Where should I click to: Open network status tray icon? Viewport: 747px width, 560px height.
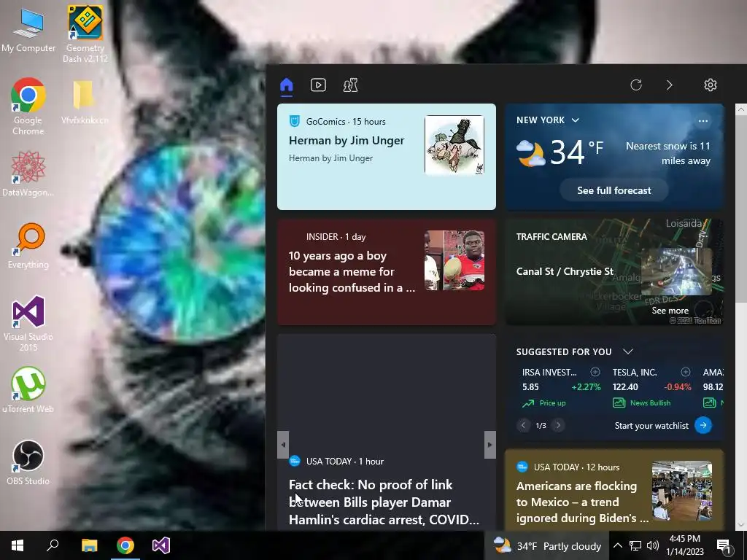coord(635,545)
